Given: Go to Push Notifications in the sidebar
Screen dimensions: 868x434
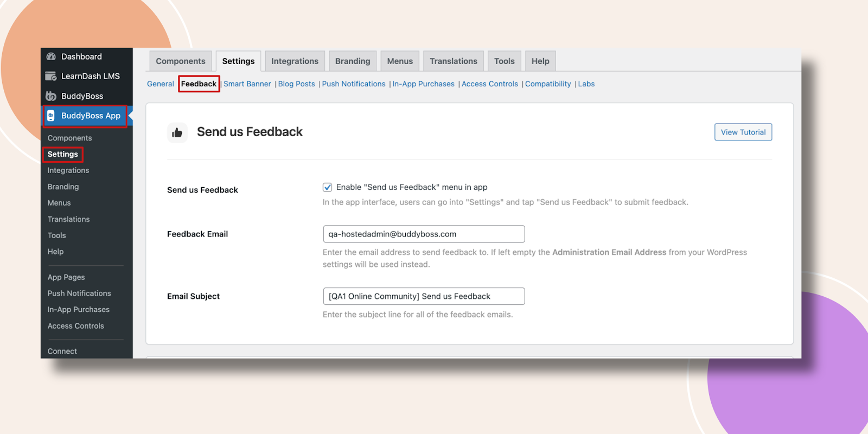Looking at the screenshot, I should (79, 293).
